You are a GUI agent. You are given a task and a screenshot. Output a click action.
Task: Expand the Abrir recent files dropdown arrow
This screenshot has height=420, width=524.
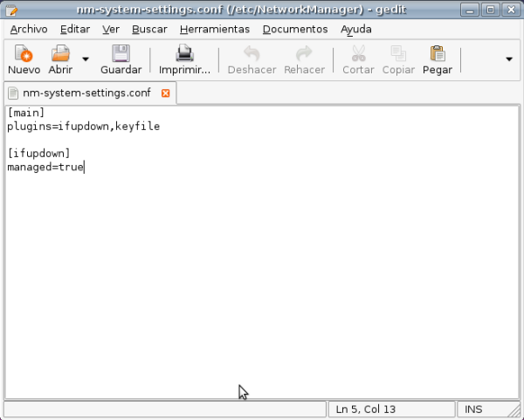click(x=86, y=59)
